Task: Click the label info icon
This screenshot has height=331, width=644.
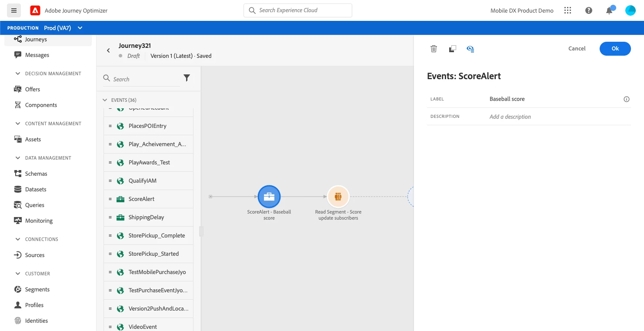Action: (627, 99)
